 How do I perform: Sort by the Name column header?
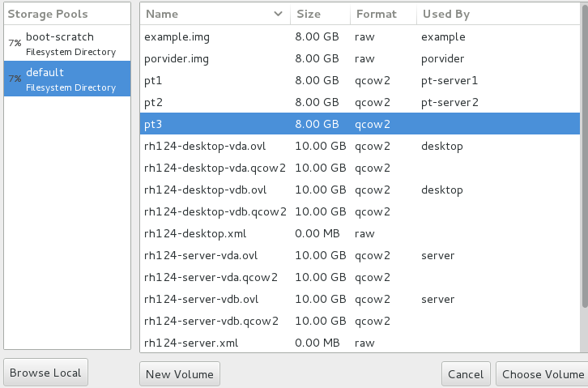pos(215,14)
